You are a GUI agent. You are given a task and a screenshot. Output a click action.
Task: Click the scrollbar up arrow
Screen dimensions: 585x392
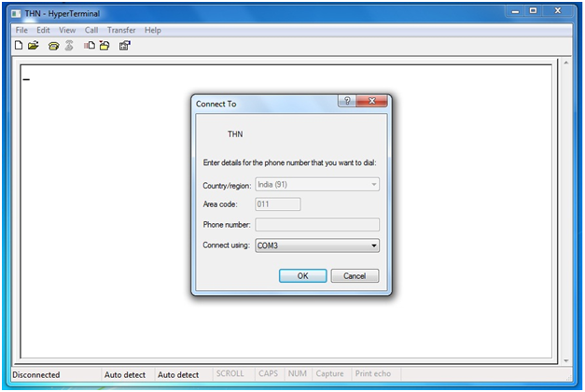pos(566,63)
